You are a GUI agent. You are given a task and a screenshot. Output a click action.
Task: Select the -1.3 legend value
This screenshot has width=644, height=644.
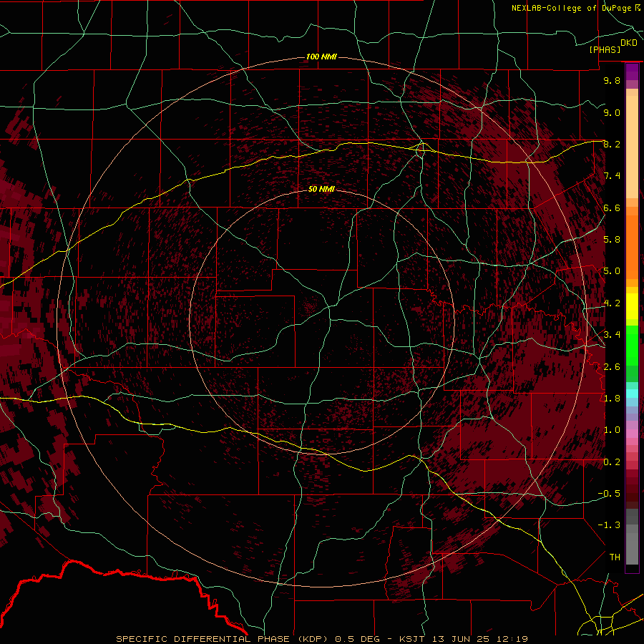tap(609, 525)
